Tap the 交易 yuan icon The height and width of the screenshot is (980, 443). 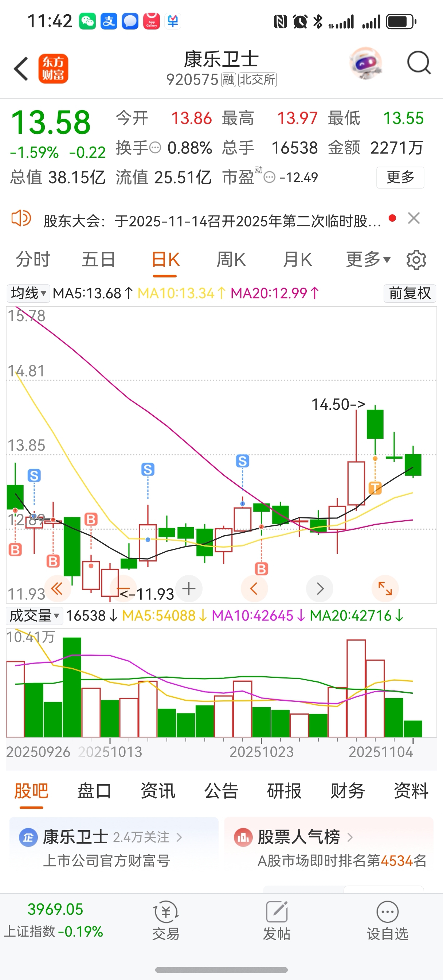pyautogui.click(x=166, y=912)
